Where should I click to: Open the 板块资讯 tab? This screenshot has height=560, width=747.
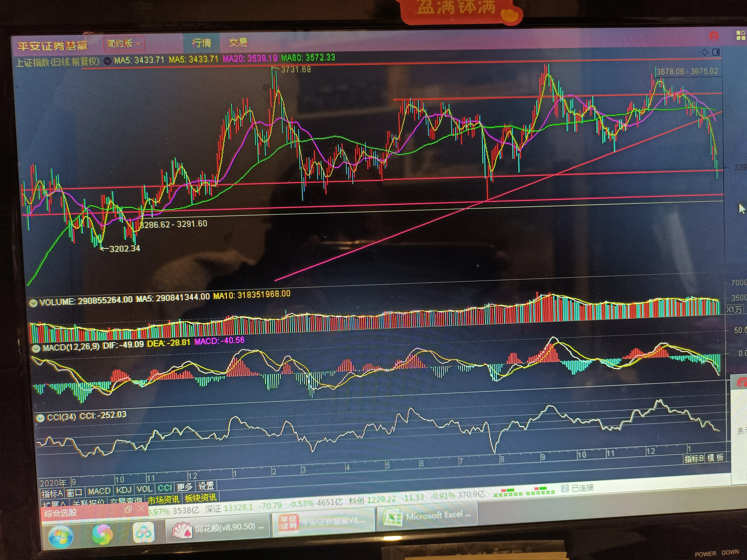[x=201, y=498]
